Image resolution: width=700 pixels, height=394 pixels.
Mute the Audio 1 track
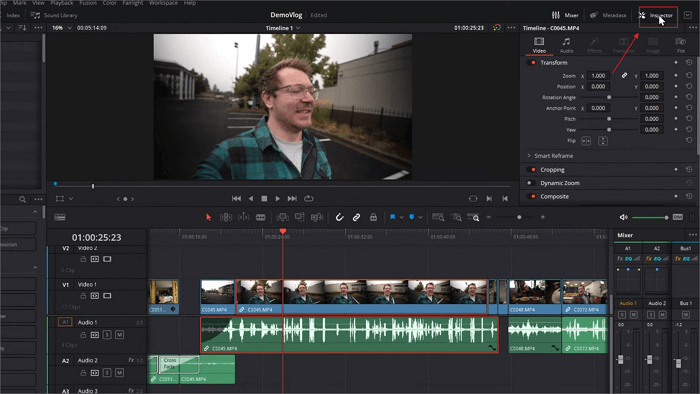click(x=119, y=335)
